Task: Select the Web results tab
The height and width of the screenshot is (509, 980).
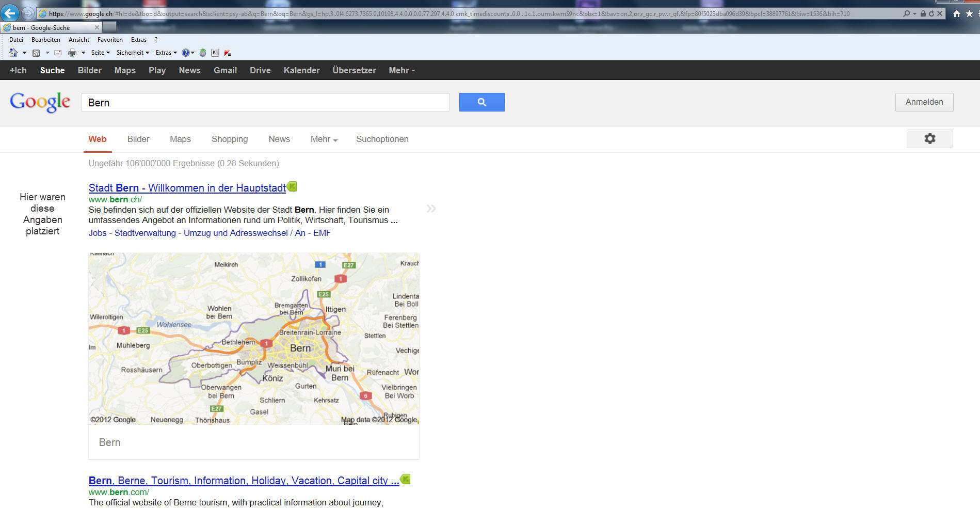Action: (x=98, y=139)
